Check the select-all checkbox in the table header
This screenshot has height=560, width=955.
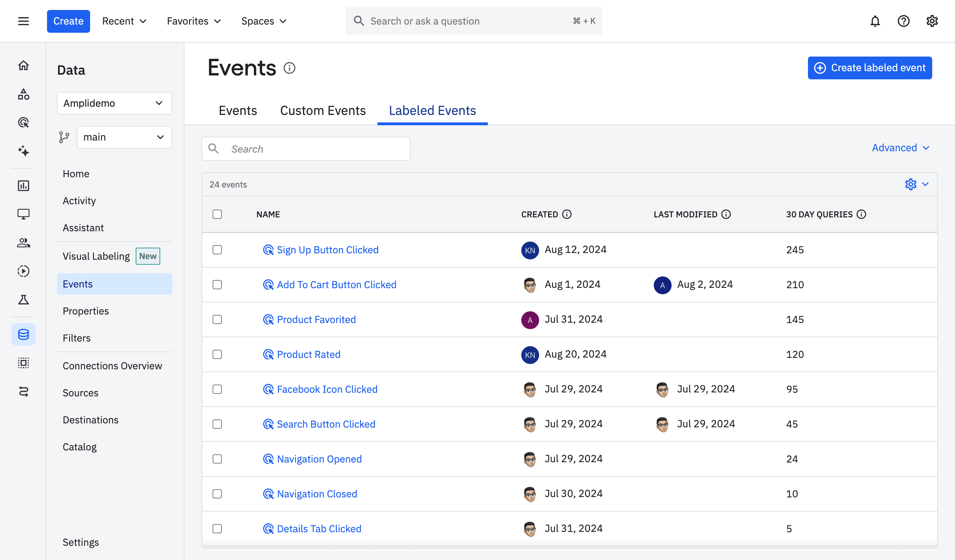point(217,214)
